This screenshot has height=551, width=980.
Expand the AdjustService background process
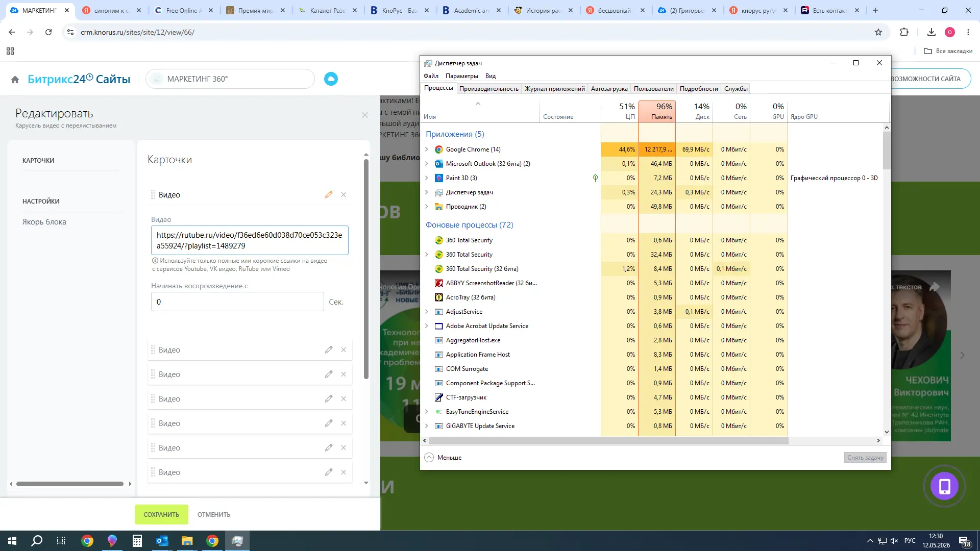pyautogui.click(x=427, y=312)
